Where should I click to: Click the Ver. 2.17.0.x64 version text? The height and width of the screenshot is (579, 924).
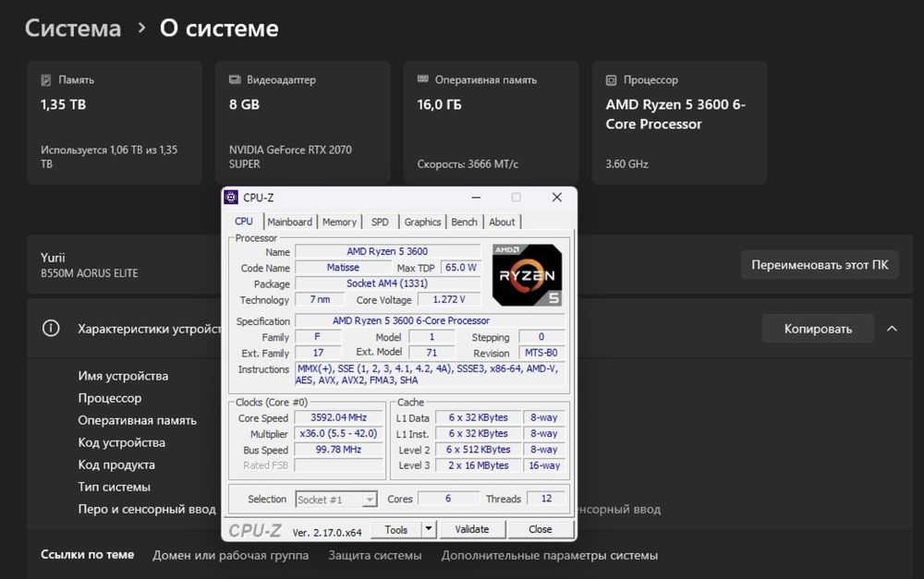pos(327,533)
